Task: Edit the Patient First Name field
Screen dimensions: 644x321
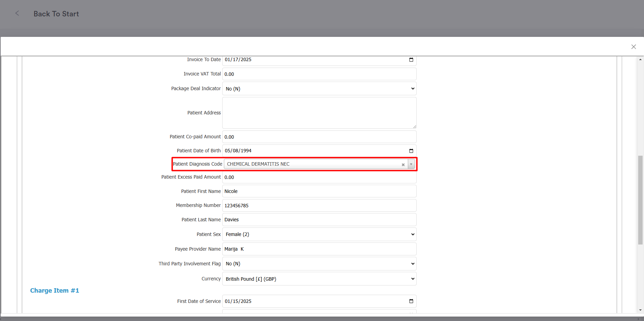Action: point(319,191)
